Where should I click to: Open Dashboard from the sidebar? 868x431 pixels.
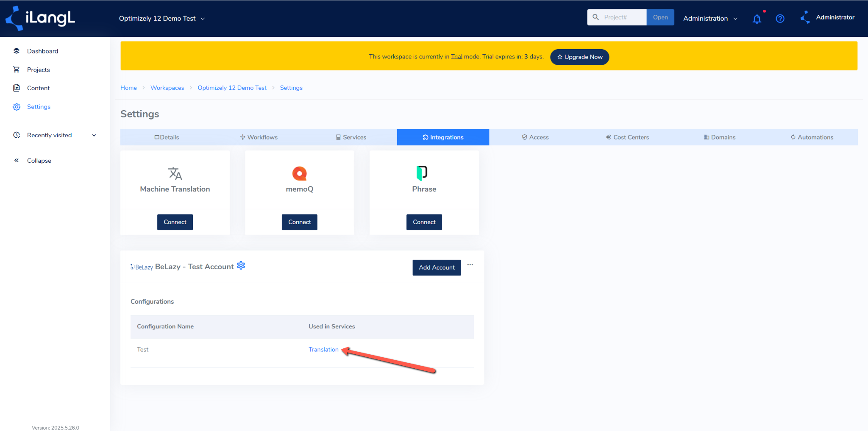pos(42,51)
